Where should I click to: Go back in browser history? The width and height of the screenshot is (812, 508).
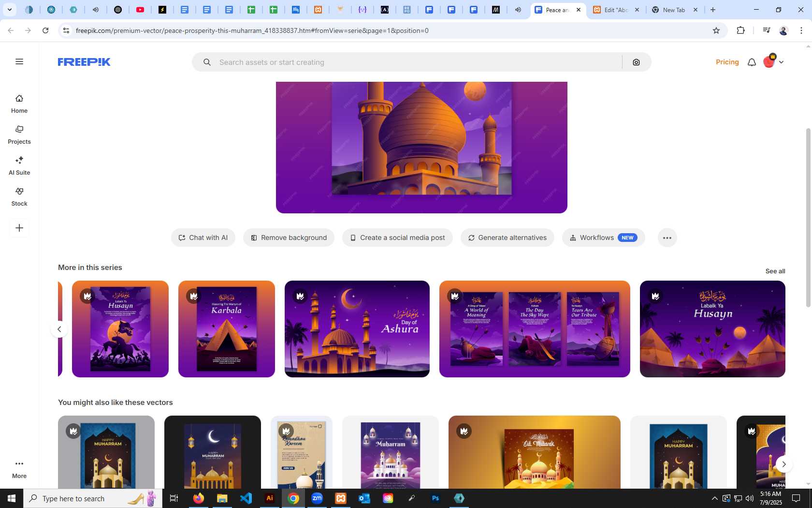(11, 30)
